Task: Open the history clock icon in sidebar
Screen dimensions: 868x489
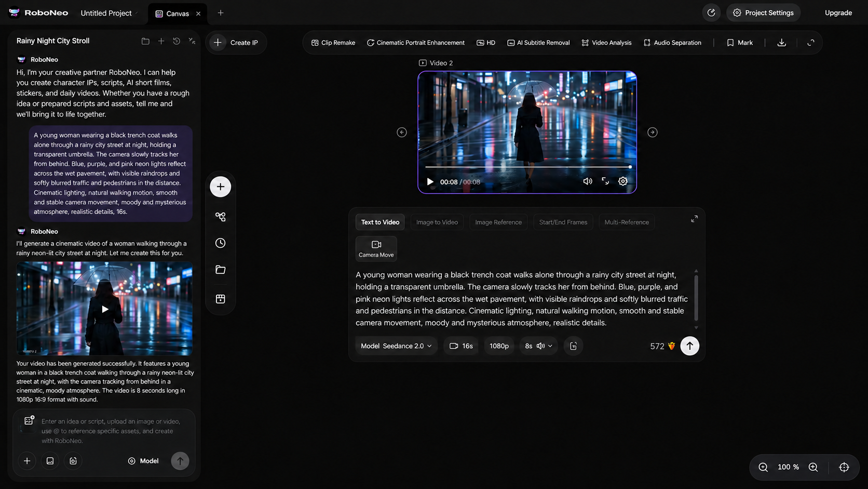Action: pos(221,243)
